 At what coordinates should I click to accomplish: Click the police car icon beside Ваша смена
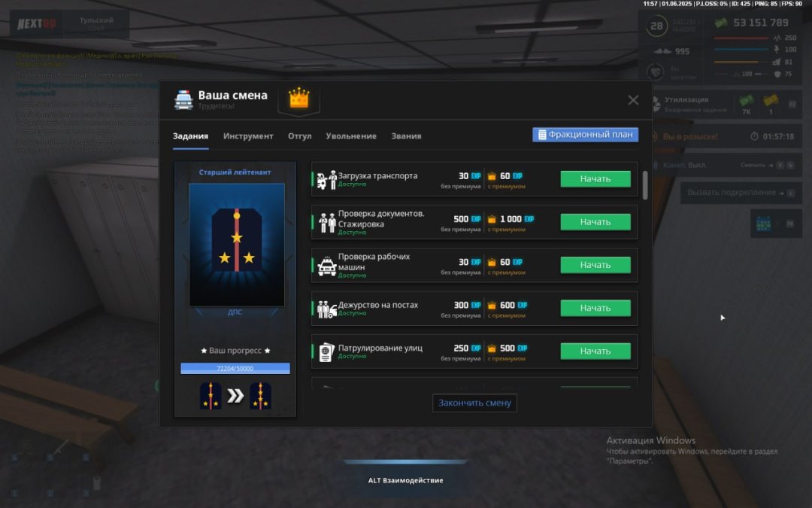[183, 99]
